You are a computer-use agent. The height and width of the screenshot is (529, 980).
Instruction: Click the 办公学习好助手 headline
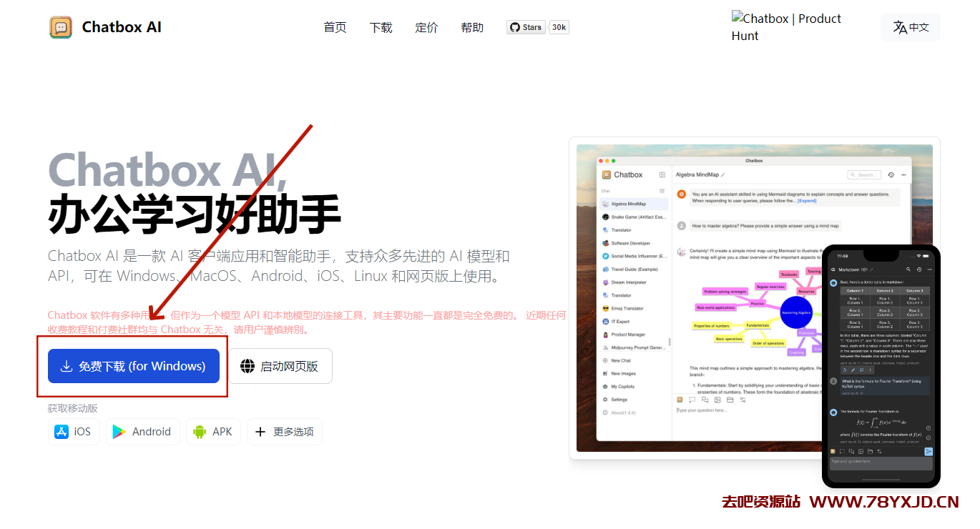[195, 214]
